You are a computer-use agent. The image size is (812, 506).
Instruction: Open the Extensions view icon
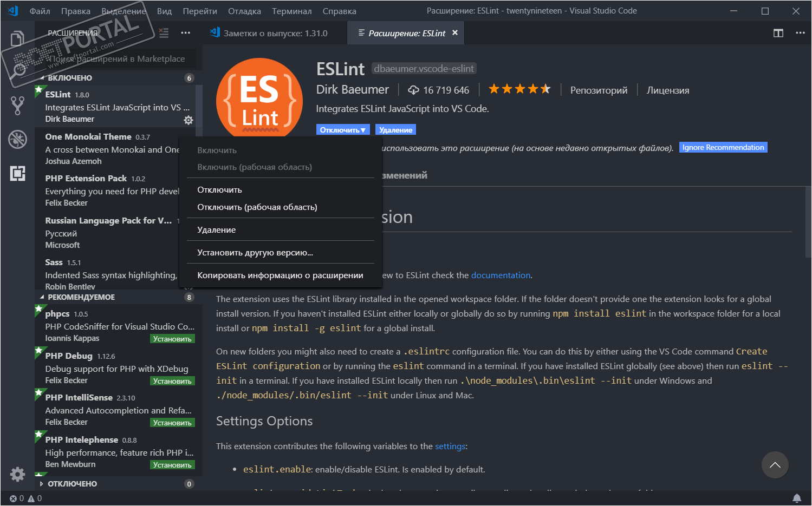[17, 173]
